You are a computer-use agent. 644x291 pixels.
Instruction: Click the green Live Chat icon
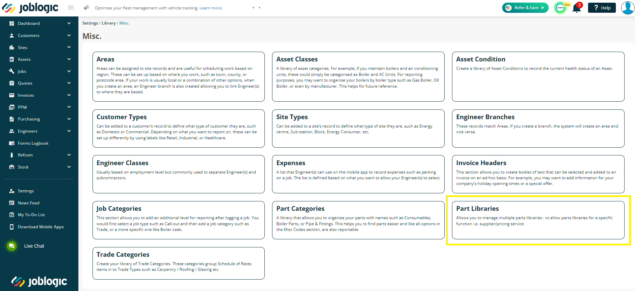pyautogui.click(x=12, y=246)
